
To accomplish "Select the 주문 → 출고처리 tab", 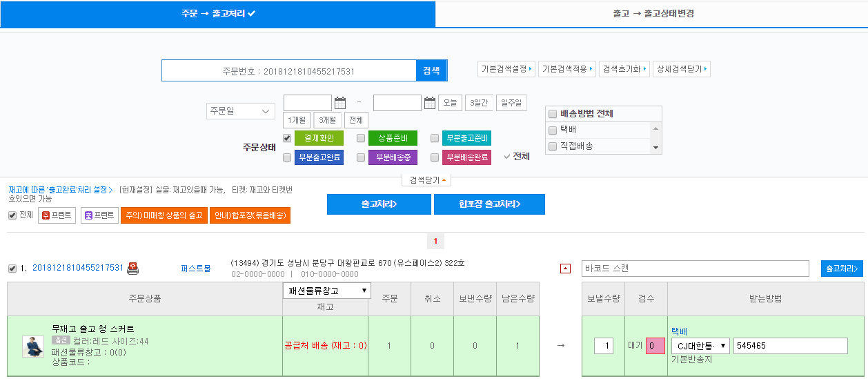I will pyautogui.click(x=218, y=14).
